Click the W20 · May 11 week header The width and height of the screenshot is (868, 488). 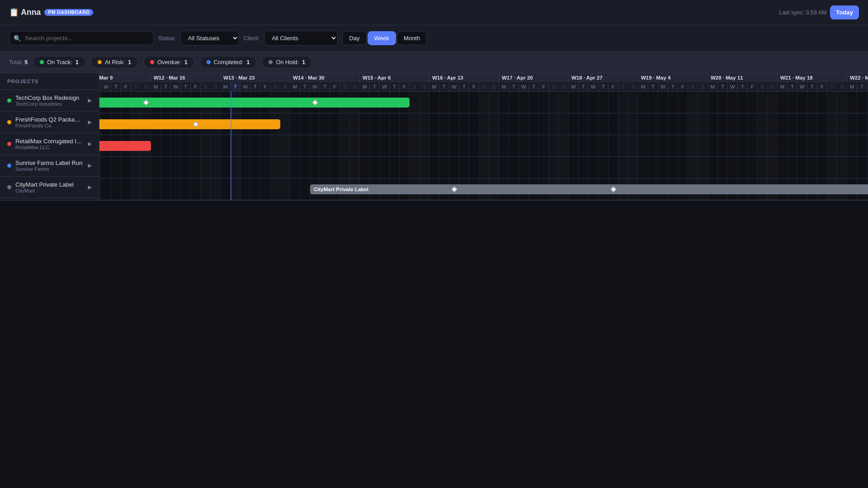743,78
